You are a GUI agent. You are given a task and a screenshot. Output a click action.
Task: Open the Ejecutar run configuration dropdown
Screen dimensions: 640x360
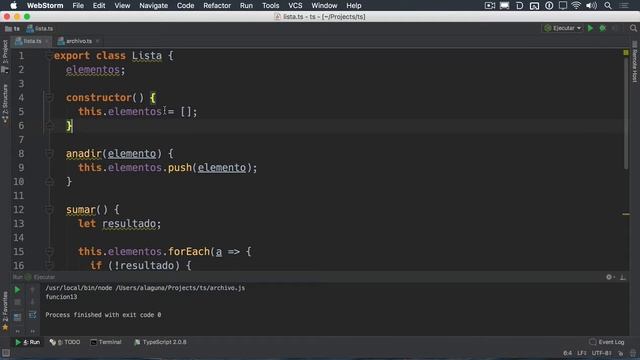pyautogui.click(x=563, y=28)
